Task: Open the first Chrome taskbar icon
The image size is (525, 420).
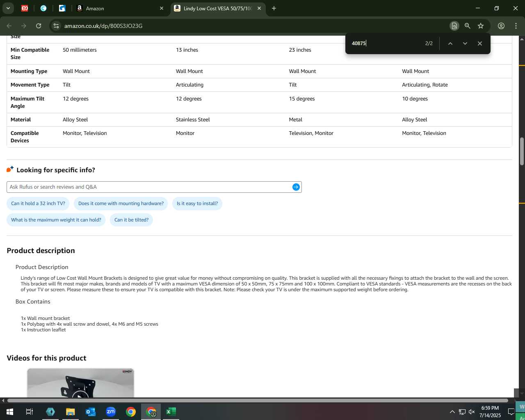Action: pyautogui.click(x=131, y=412)
